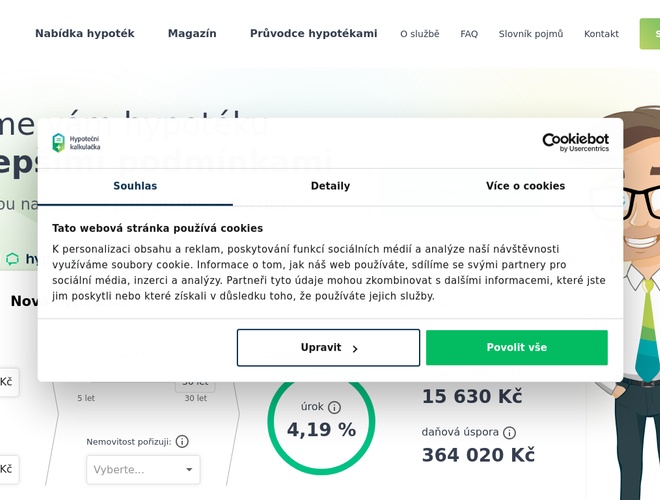
Task: Open the FAQ link
Action: point(469,34)
